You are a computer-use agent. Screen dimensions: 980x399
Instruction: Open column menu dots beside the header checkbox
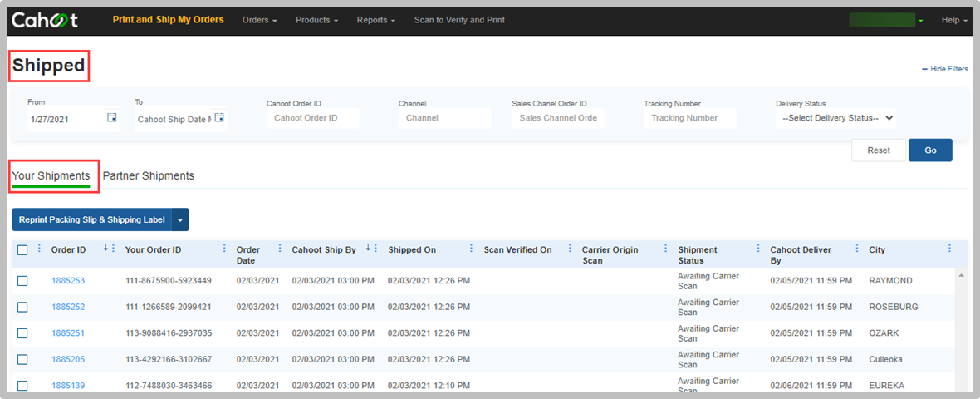pos(39,249)
